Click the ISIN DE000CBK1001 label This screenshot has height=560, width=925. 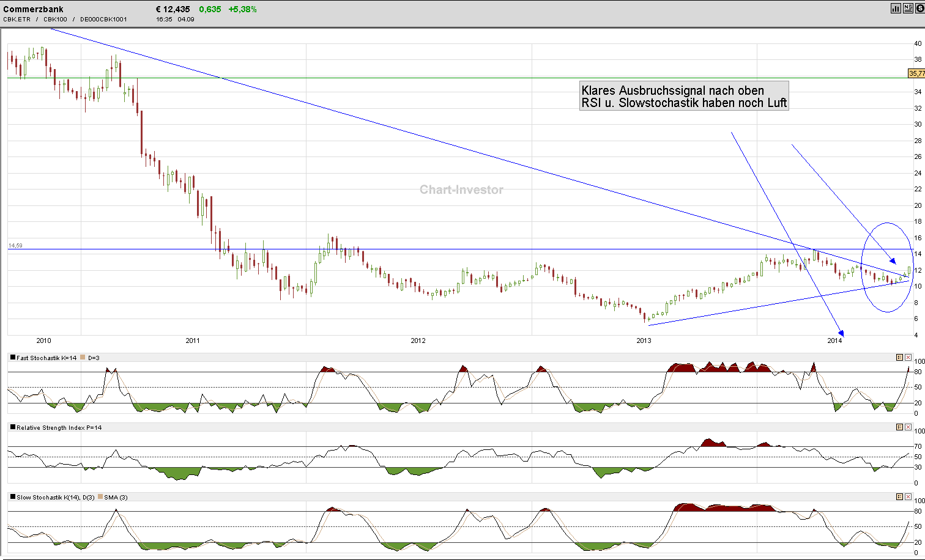[102, 19]
